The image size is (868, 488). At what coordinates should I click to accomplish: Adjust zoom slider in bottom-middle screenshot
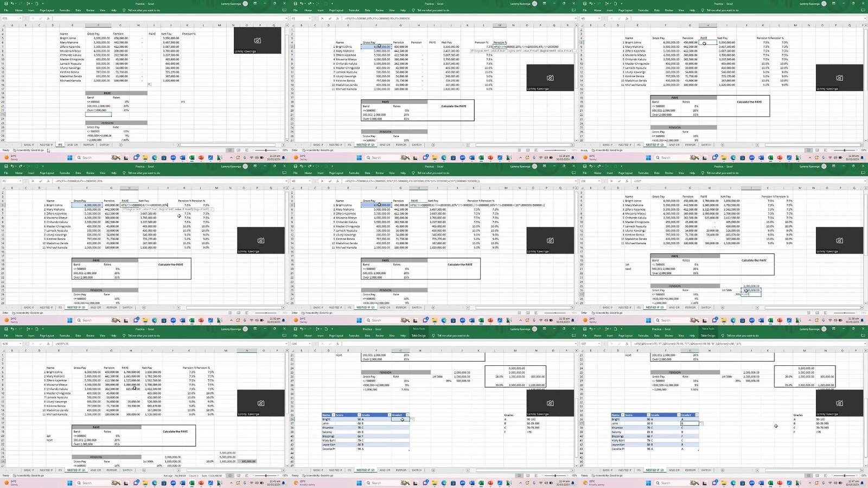pyautogui.click(x=555, y=476)
